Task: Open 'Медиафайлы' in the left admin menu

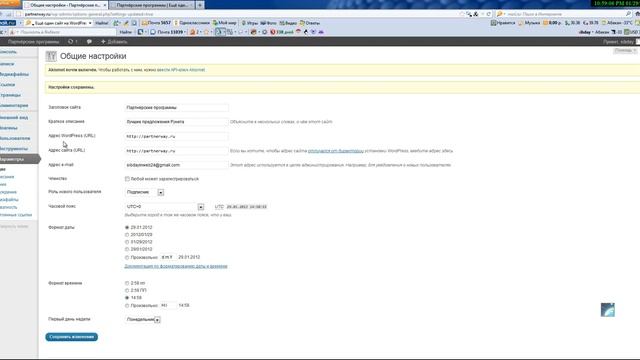Action: point(14,74)
